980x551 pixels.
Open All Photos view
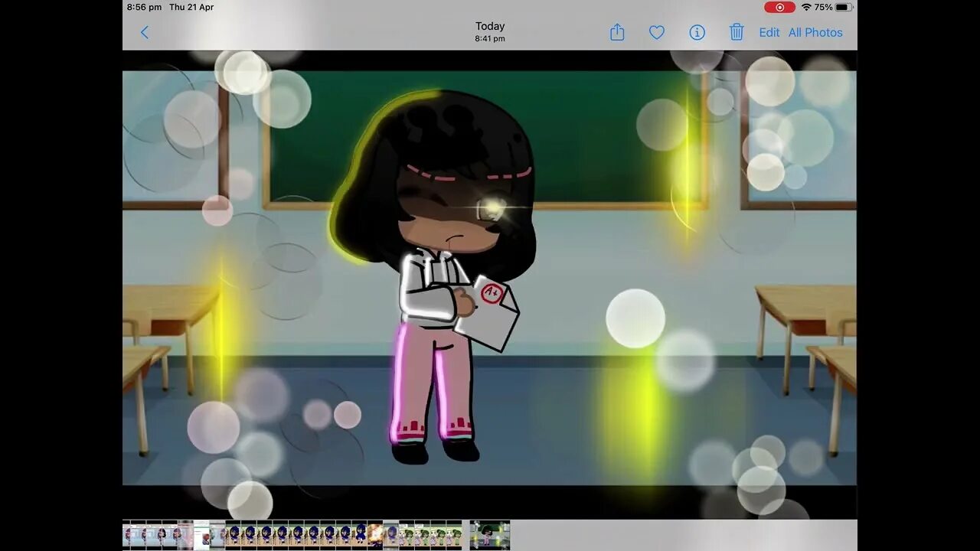[x=815, y=32]
